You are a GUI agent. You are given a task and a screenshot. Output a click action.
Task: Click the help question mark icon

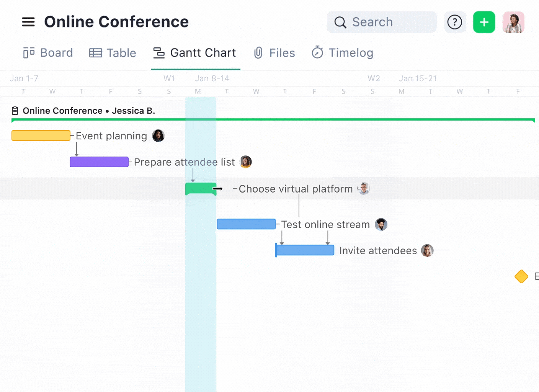[x=455, y=22]
